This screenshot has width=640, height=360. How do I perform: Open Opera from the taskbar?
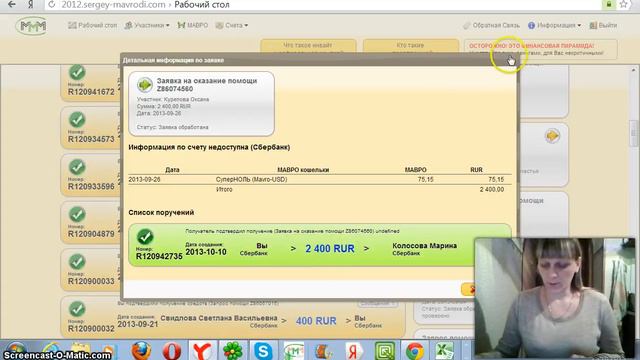point(172,351)
